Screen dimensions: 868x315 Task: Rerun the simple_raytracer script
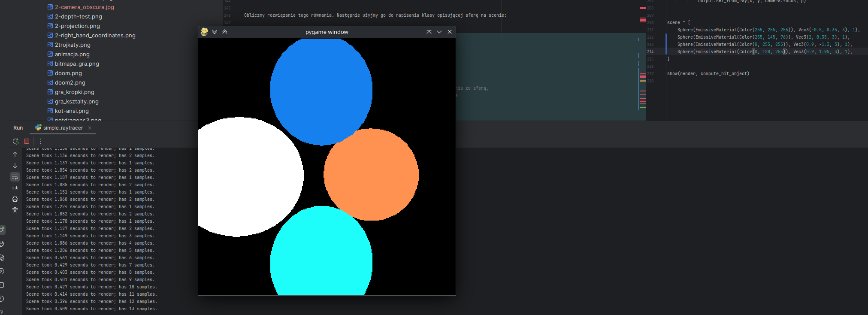15,141
